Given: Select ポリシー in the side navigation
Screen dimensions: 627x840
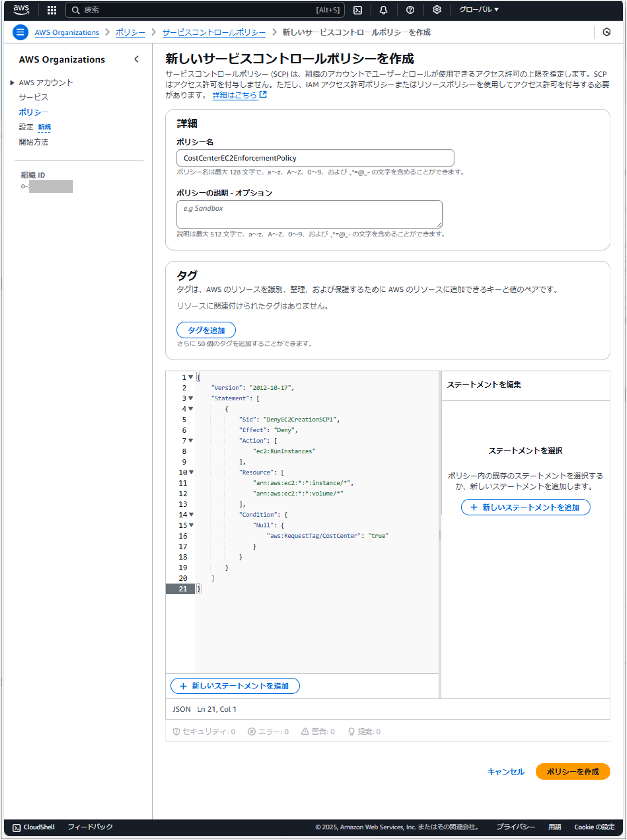Looking at the screenshot, I should click(33, 112).
